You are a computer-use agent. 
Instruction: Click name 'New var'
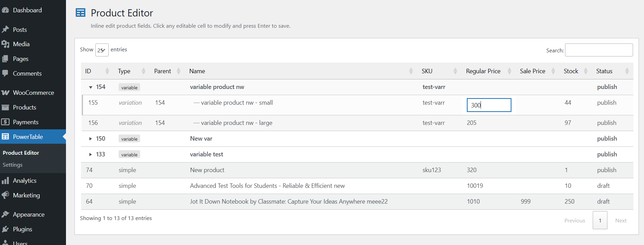(201, 139)
